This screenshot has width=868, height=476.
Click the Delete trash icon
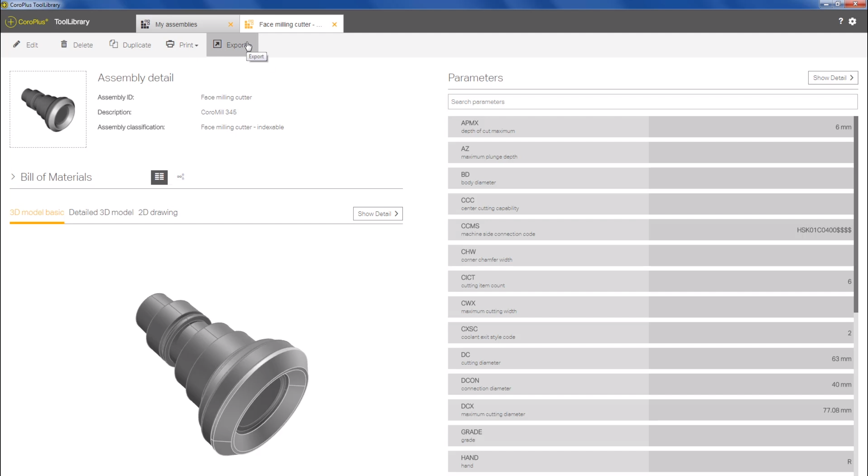coord(64,44)
